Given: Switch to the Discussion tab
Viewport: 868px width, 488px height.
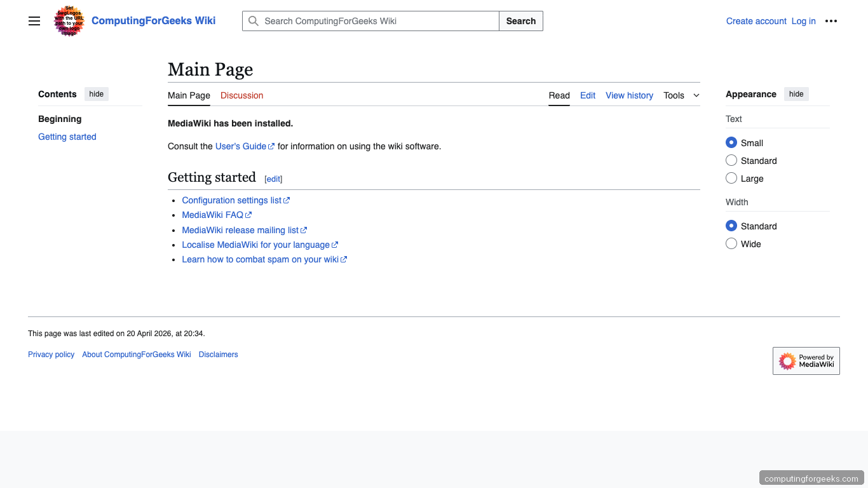Looking at the screenshot, I should tap(241, 95).
